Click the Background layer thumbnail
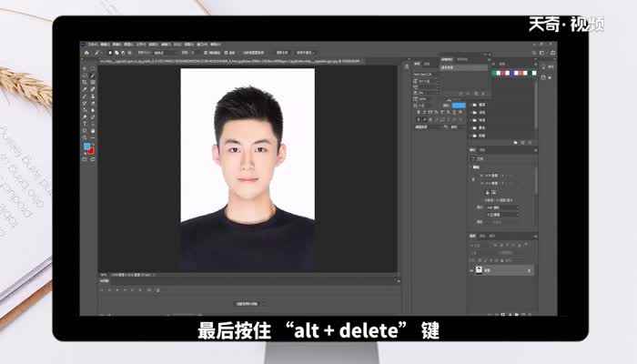Screen dimensions: 637x364 [479, 270]
